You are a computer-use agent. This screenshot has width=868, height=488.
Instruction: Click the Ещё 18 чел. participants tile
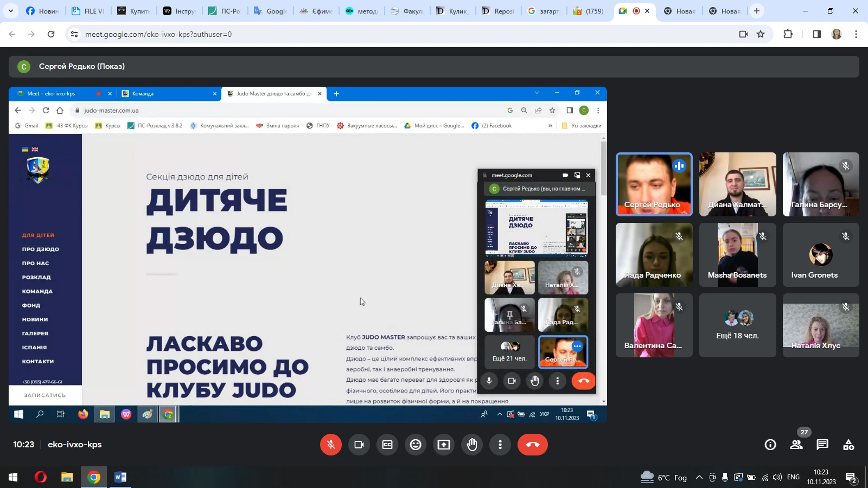[738, 325]
